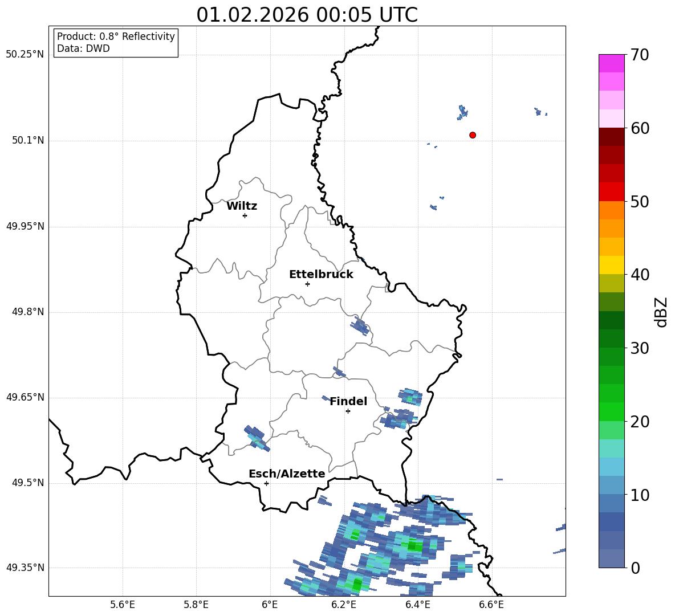Click the 5.8°E longitude label
This screenshot has height=616, width=675.
tap(196, 605)
